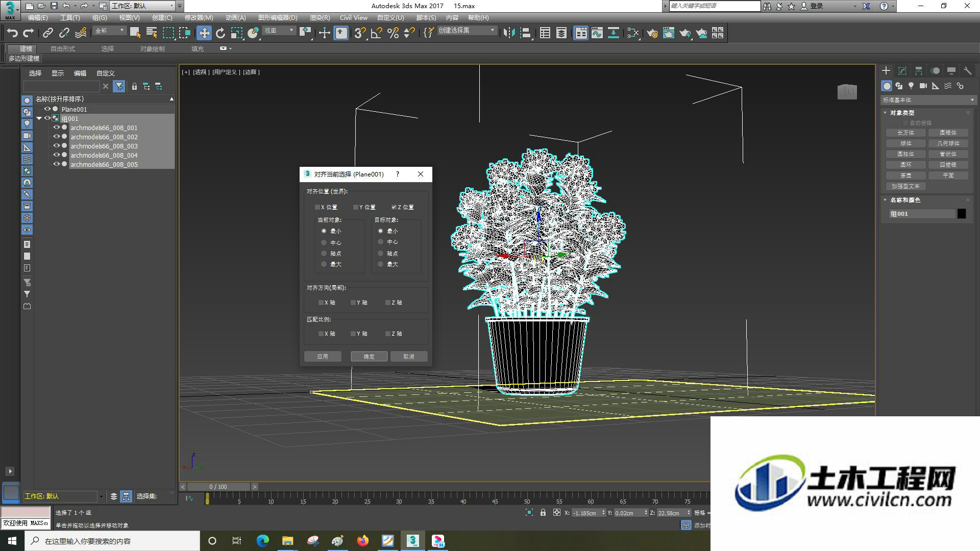This screenshot has height=551, width=980.
Task: Click the 确定 button in align dialog
Action: coord(369,357)
